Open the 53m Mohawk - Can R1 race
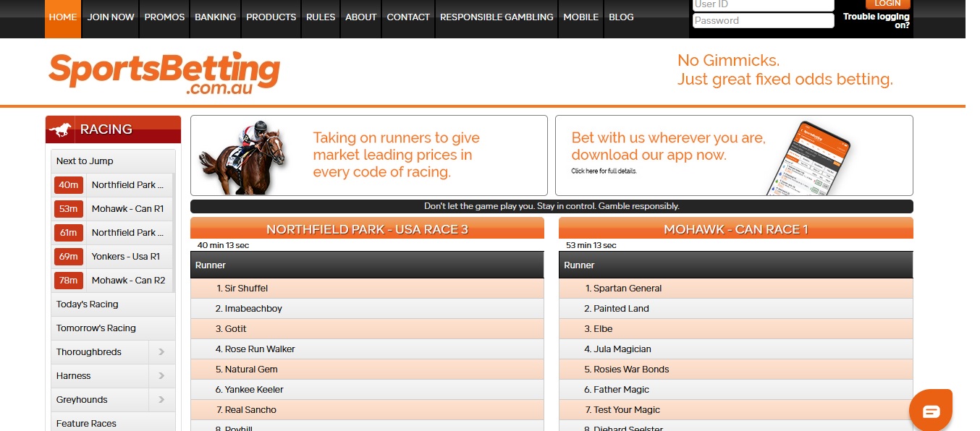Screen dimensions: 980x431 point(113,209)
